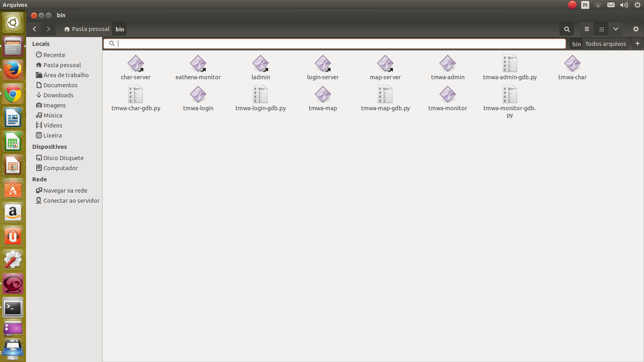This screenshot has width=644, height=362.
Task: Go forward with the right arrow button
Action: pos(48,29)
